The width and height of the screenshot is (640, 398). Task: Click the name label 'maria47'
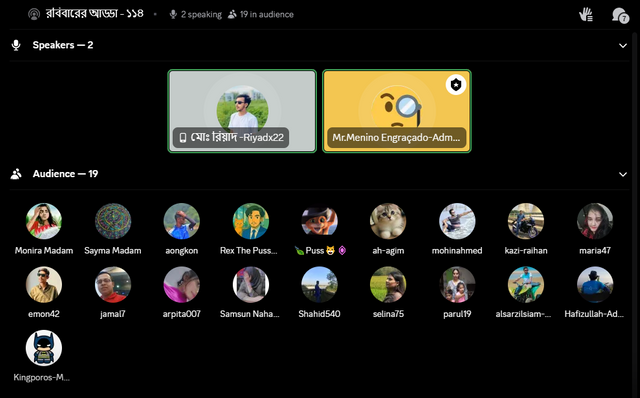click(x=595, y=251)
